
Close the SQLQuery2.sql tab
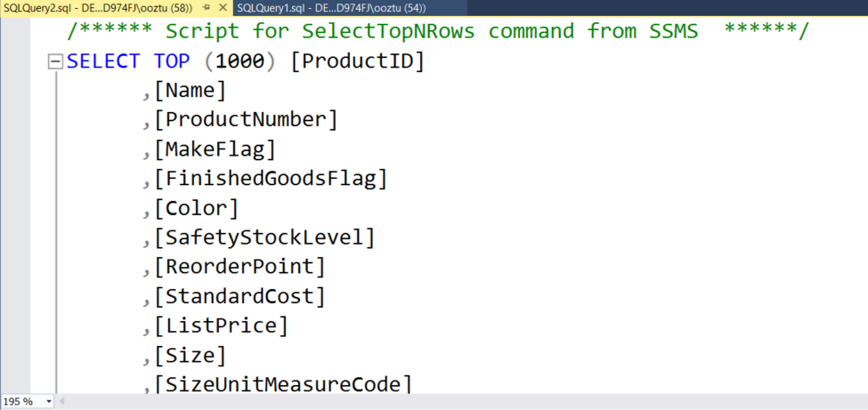[x=222, y=8]
